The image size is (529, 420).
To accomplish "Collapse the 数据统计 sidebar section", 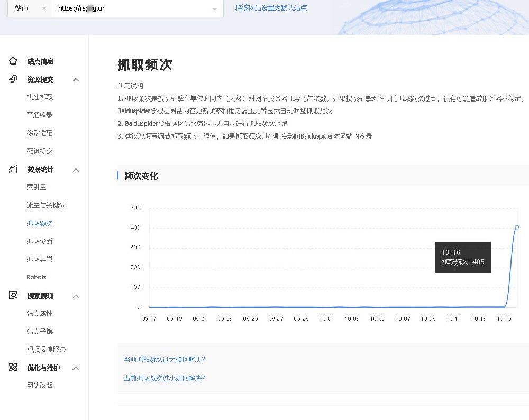I will 76,170.
